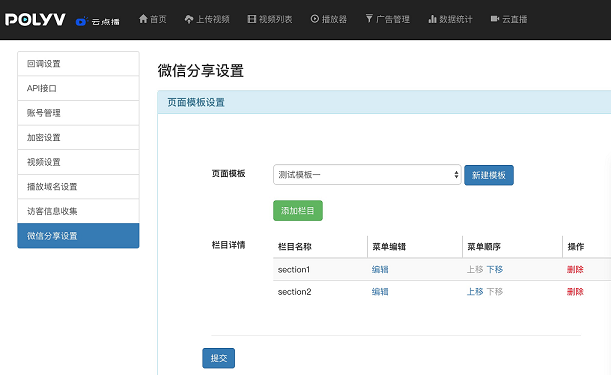Screen dimensions: 611x375
Task: Click 编辑 link for section1
Action: [x=380, y=269]
